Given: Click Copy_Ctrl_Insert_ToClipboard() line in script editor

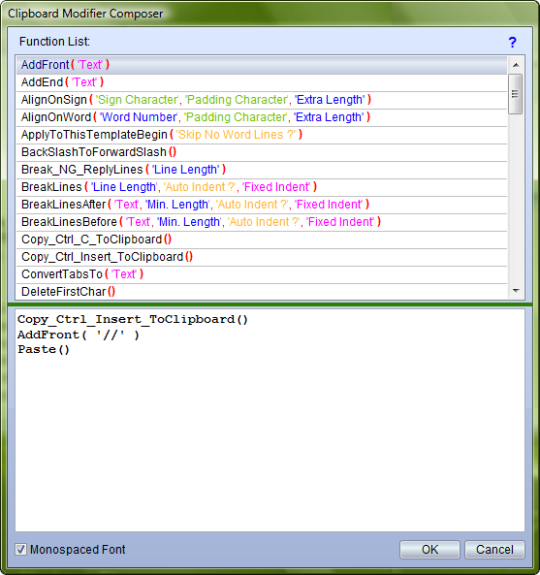Looking at the screenshot, I should [x=133, y=319].
